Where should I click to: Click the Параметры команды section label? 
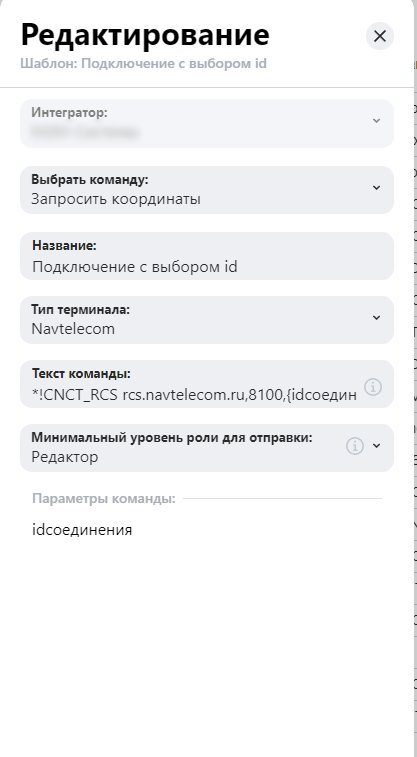click(x=104, y=498)
